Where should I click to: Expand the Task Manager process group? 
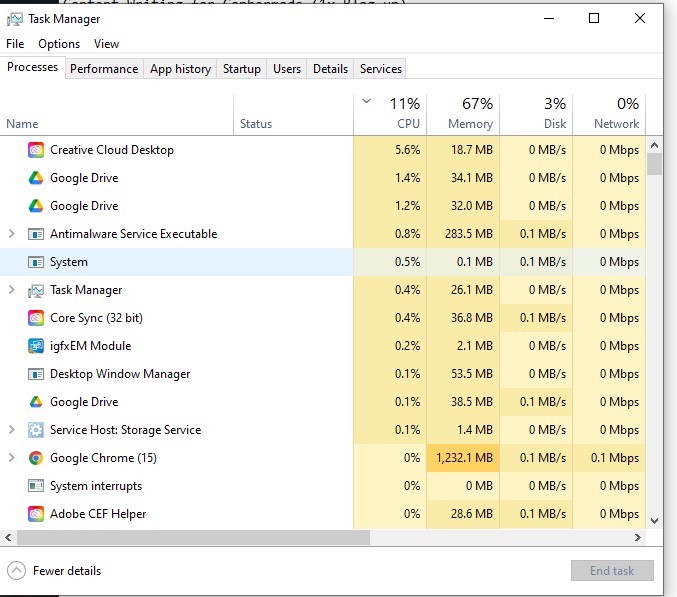coord(12,290)
